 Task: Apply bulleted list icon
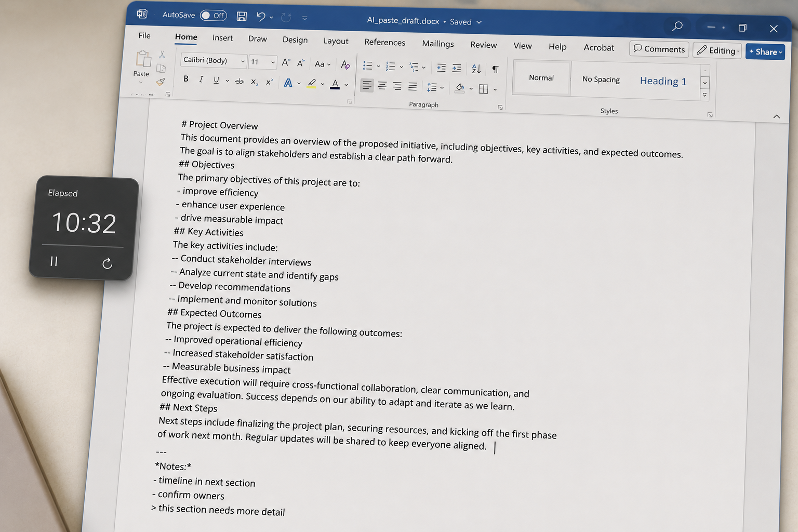pos(367,65)
